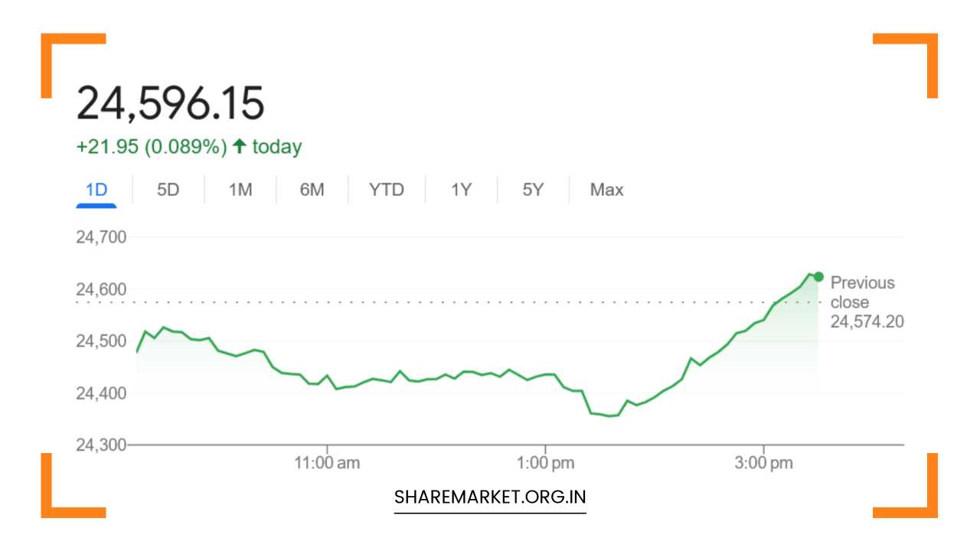This screenshot has height=551, width=980.
Task: Click the Previous close 24,574.20 label
Action: [x=863, y=302]
